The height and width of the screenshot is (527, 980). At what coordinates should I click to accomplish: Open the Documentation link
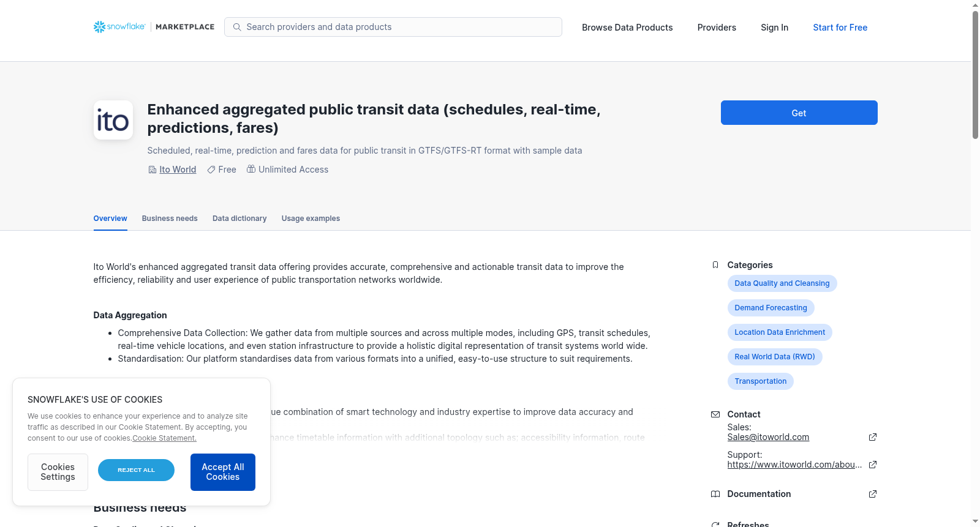click(759, 494)
